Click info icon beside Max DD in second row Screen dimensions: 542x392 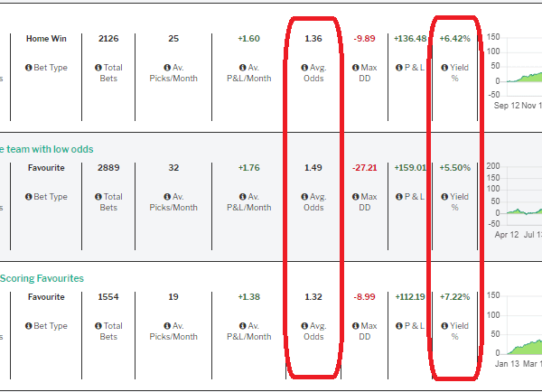tap(355, 197)
